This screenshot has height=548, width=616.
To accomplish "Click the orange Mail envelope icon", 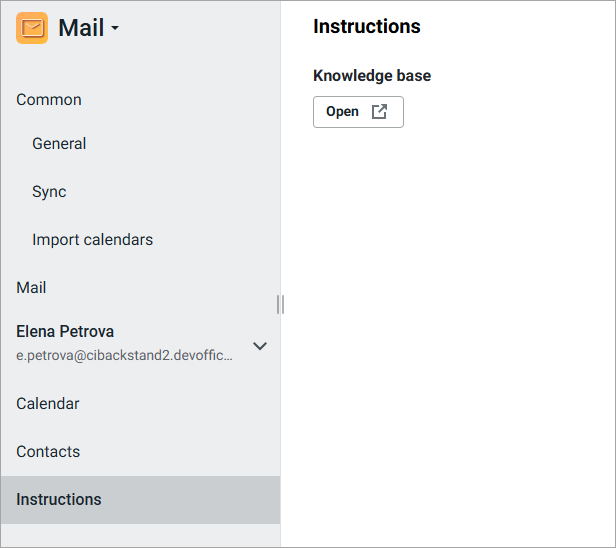I will (x=32, y=28).
